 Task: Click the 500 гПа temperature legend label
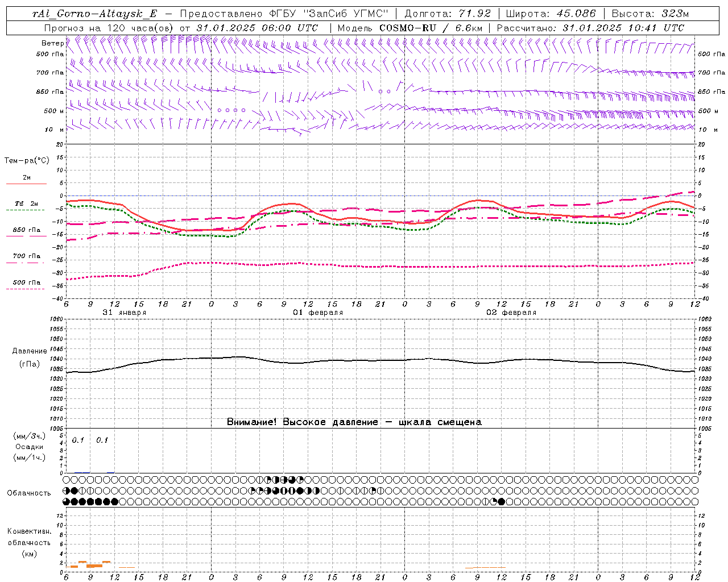click(x=27, y=282)
